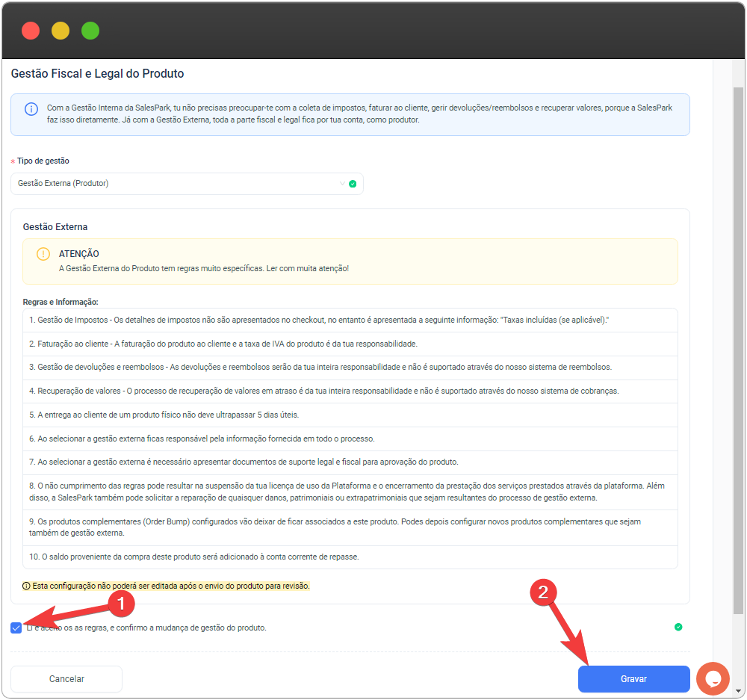Click the green maximize window button
747x700 pixels.
point(90,31)
